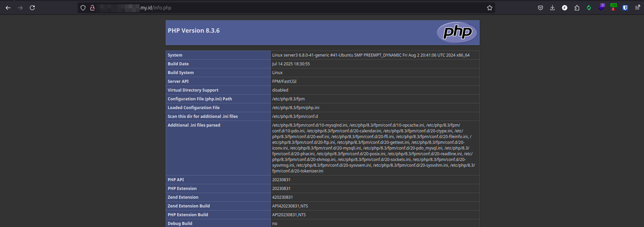
Task: Click the PHP logo link
Action: pyautogui.click(x=457, y=33)
